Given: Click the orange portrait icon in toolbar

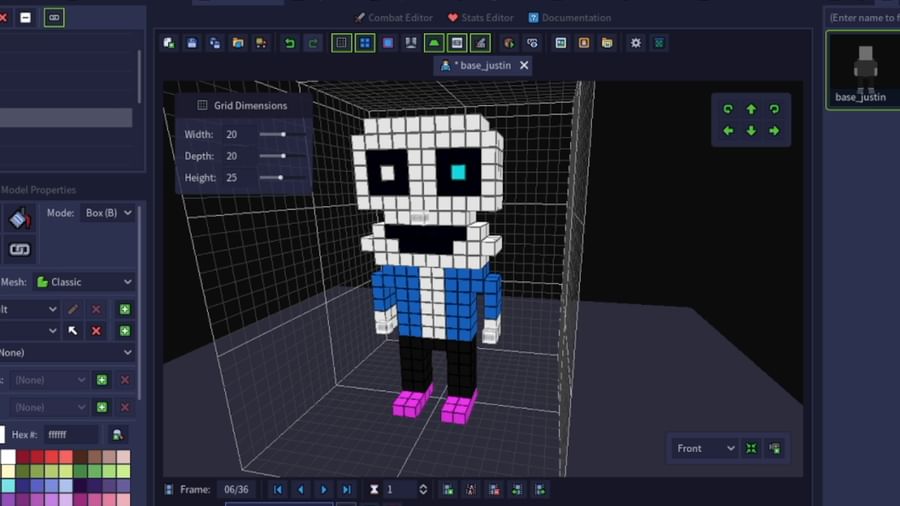Looking at the screenshot, I should [x=584, y=43].
